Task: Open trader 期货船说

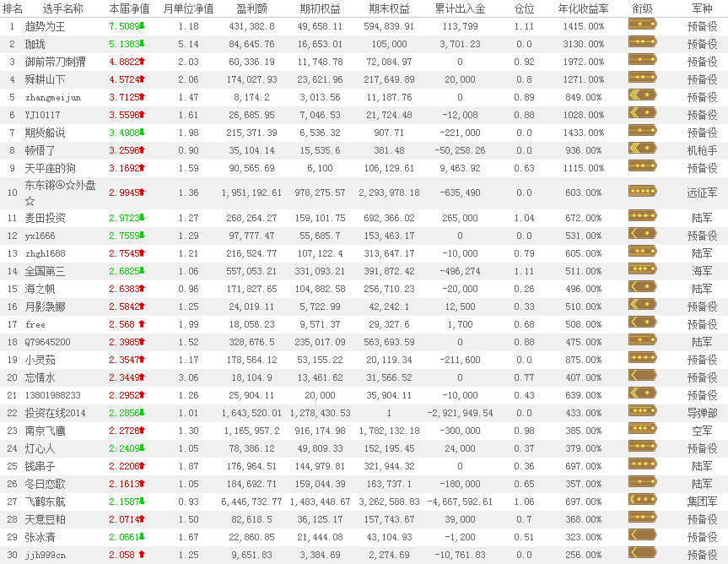Action: [45, 133]
